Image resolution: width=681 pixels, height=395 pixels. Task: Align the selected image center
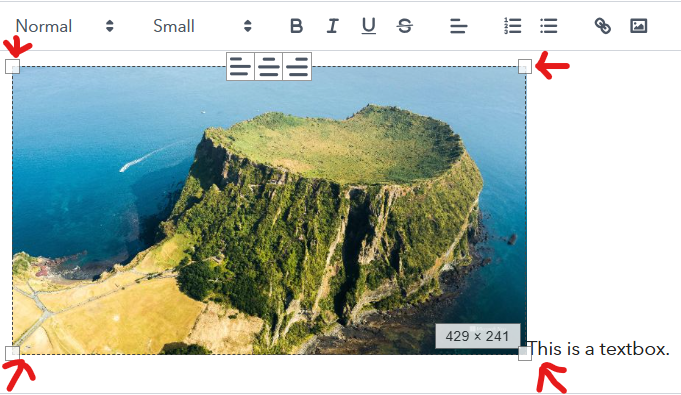[x=269, y=66]
